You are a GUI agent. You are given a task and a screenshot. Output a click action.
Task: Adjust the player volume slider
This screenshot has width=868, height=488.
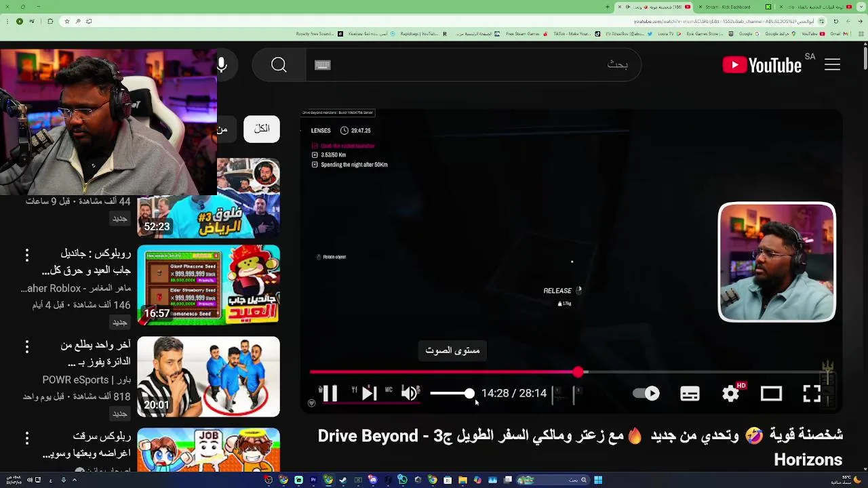(x=452, y=393)
